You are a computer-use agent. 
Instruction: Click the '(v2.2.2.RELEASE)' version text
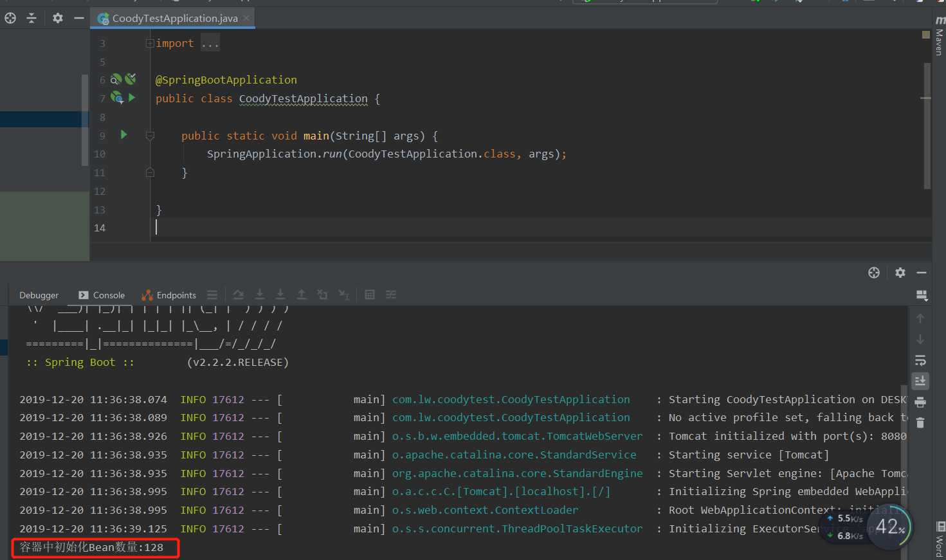pos(238,363)
